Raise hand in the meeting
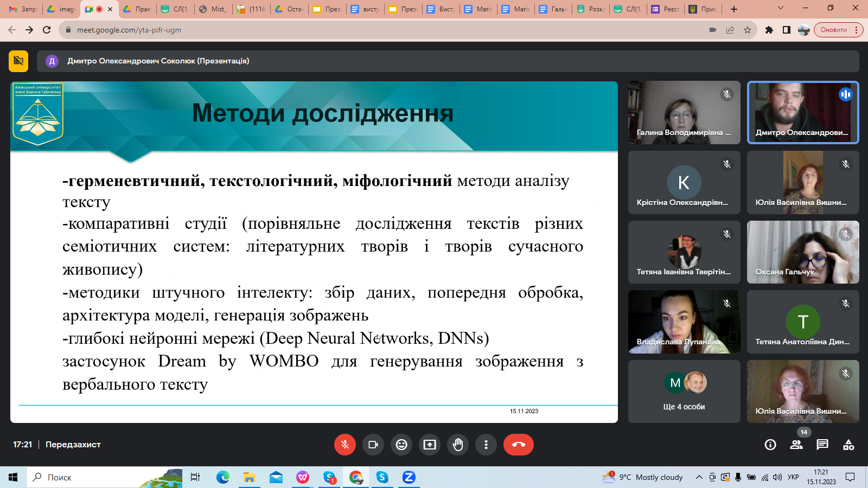The width and height of the screenshot is (868, 488). coord(458,445)
